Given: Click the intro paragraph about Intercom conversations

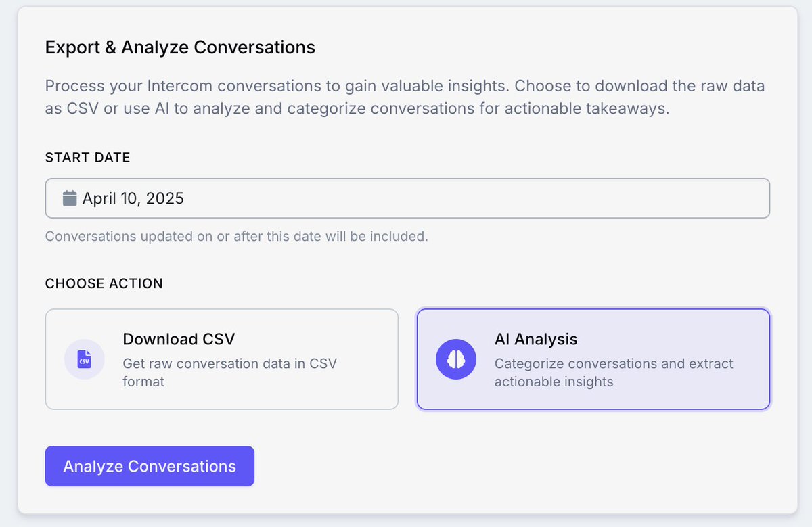Looking at the screenshot, I should pos(405,97).
